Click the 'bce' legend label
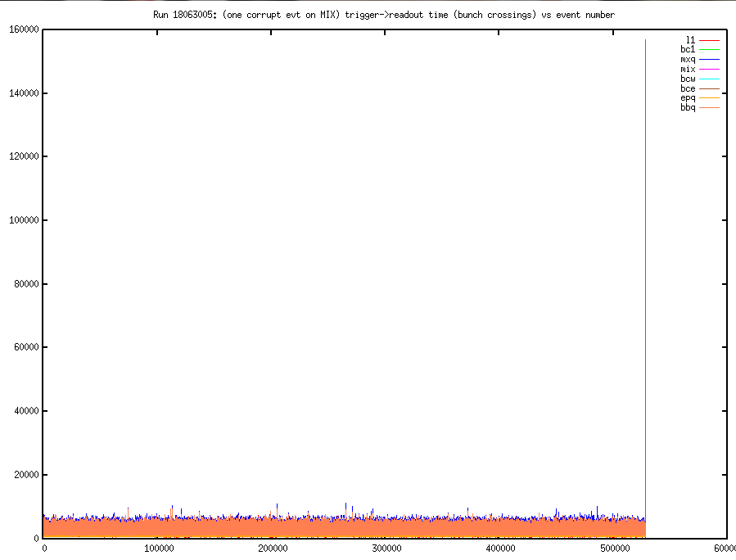The image size is (736, 560). [x=688, y=88]
